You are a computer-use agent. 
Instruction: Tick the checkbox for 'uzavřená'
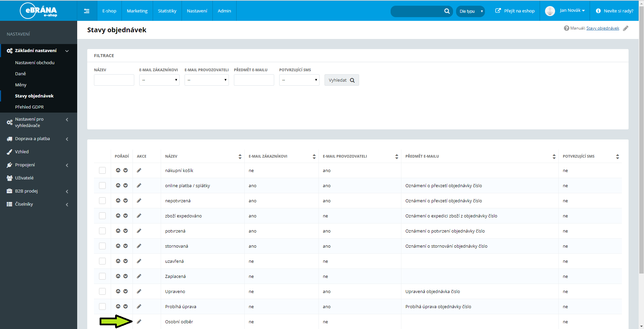tap(102, 261)
